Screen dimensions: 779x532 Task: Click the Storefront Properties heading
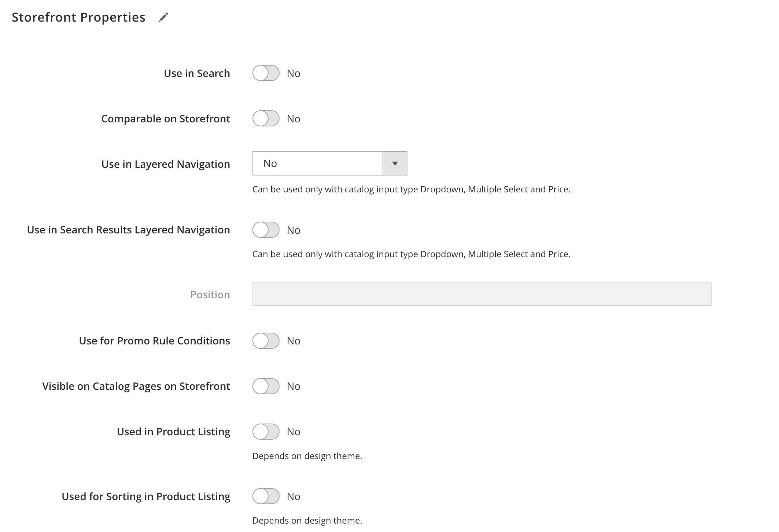click(78, 17)
